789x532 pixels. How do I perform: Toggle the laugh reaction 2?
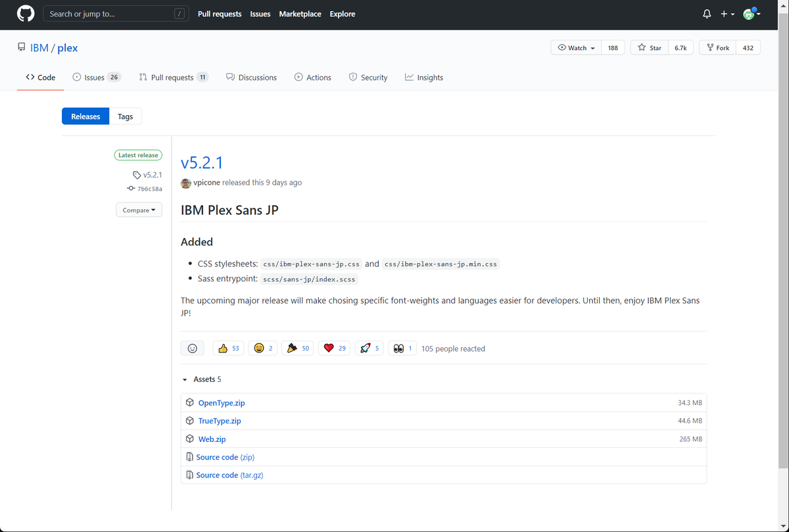pyautogui.click(x=263, y=349)
